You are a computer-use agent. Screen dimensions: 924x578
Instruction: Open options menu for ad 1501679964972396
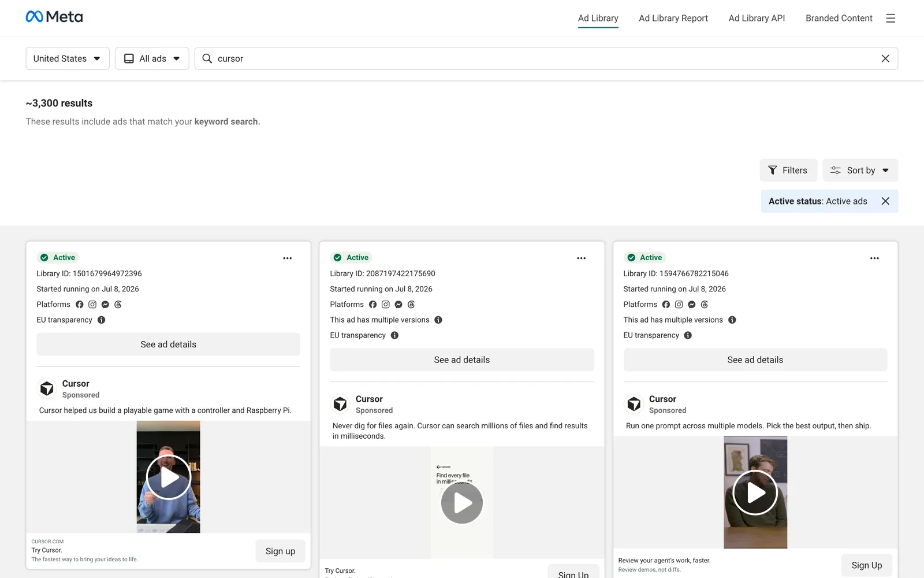[288, 258]
